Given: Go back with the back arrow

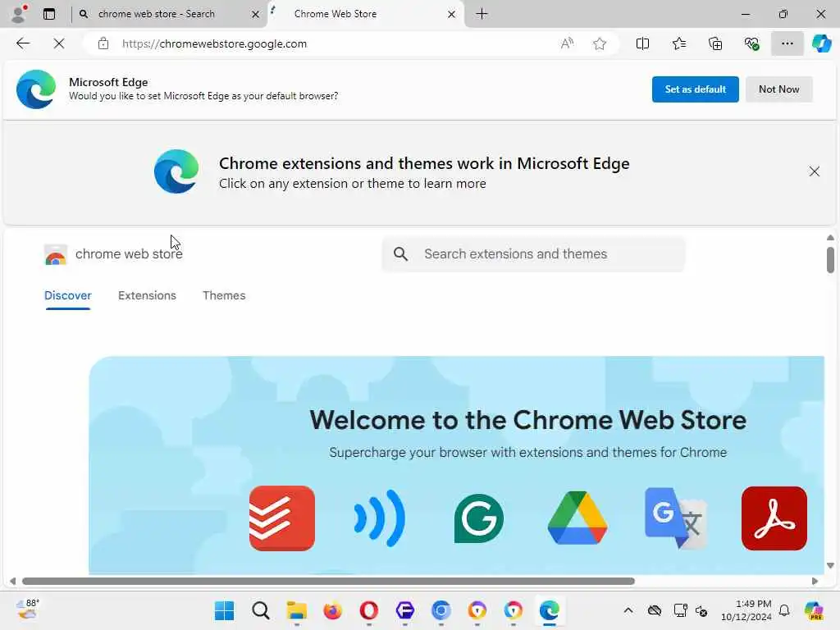Looking at the screenshot, I should pyautogui.click(x=23, y=43).
